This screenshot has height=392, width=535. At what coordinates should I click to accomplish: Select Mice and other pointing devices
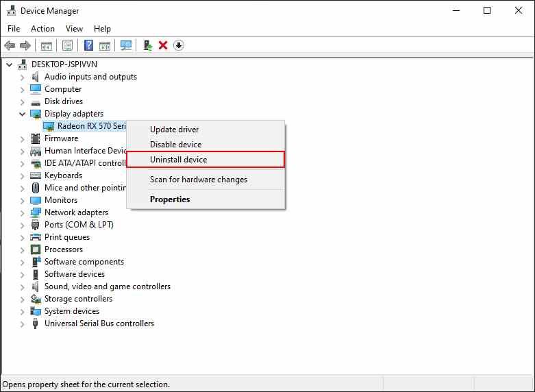point(86,188)
